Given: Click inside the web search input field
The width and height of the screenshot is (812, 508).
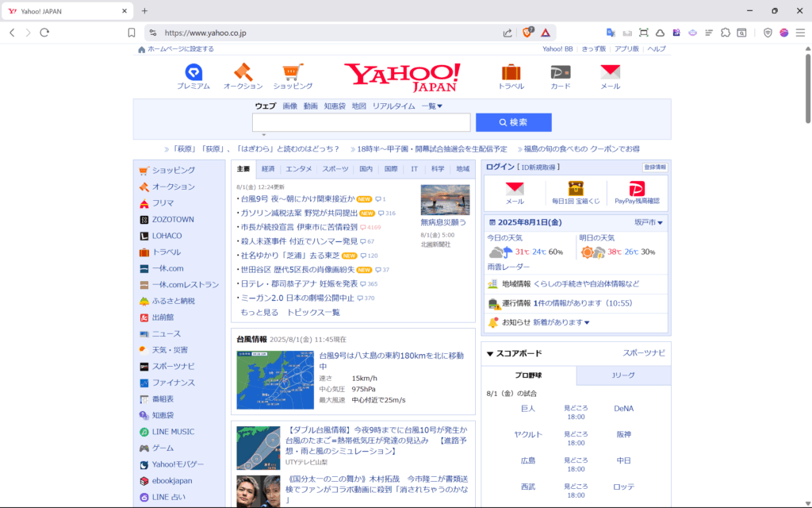Looking at the screenshot, I should point(362,122).
